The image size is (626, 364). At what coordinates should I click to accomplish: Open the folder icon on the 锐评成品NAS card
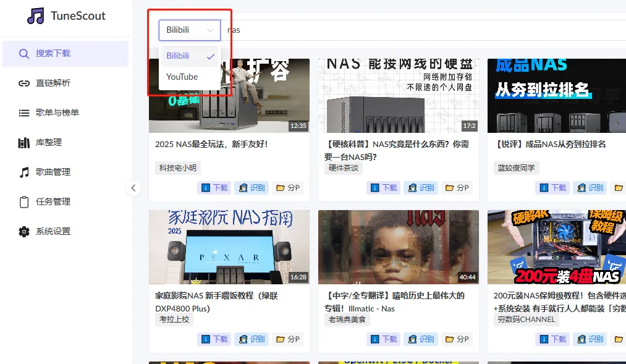[x=618, y=187]
